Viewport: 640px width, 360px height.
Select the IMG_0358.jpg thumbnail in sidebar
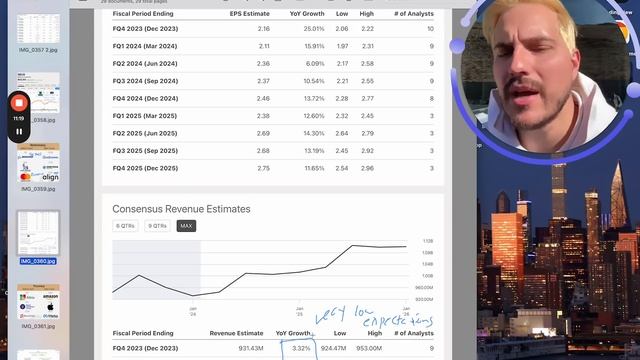click(x=38, y=93)
